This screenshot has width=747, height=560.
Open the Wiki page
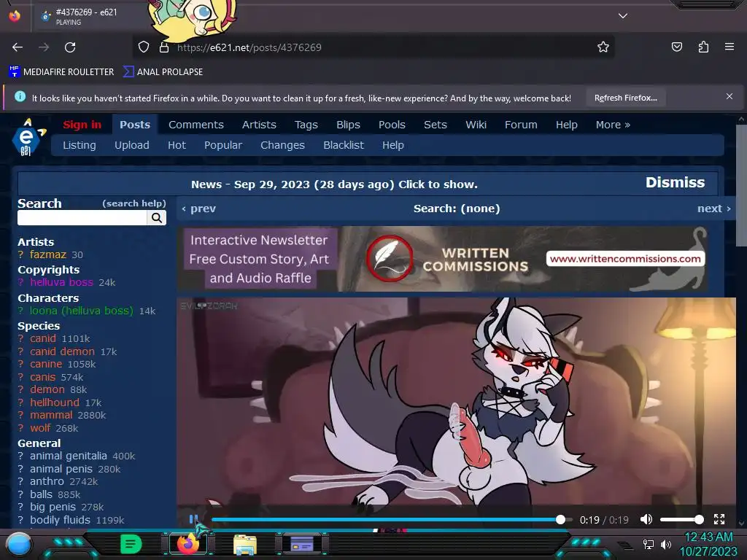click(476, 125)
